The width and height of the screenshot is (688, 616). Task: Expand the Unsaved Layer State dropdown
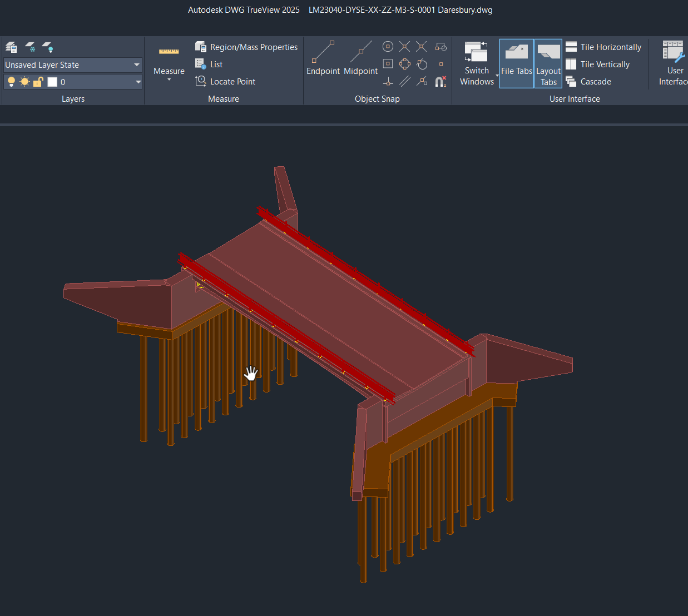[x=136, y=65]
